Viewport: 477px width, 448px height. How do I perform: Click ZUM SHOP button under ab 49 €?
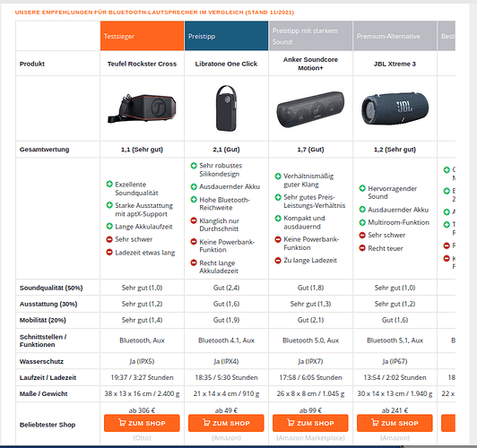[x=226, y=423]
